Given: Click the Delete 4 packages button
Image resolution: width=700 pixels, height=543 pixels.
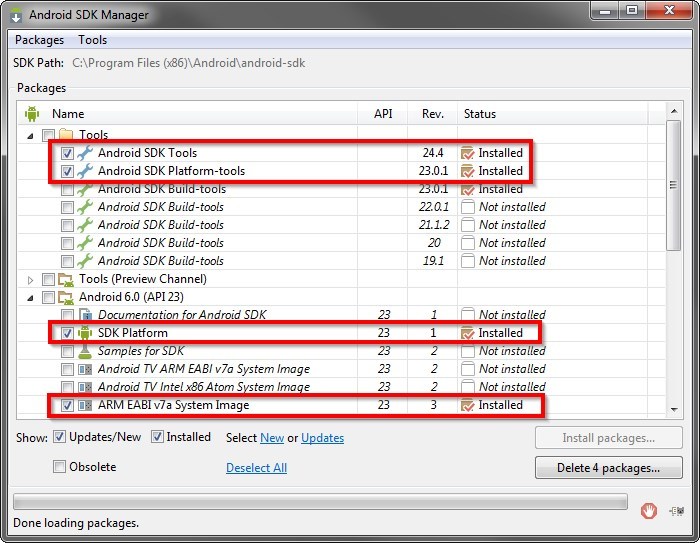Looking at the screenshot, I should click(608, 468).
